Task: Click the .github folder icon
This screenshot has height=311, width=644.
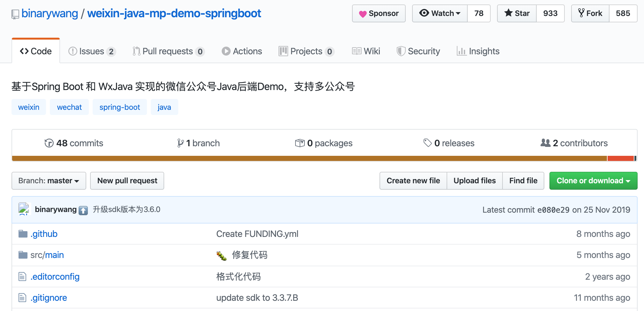Action: pyautogui.click(x=23, y=234)
